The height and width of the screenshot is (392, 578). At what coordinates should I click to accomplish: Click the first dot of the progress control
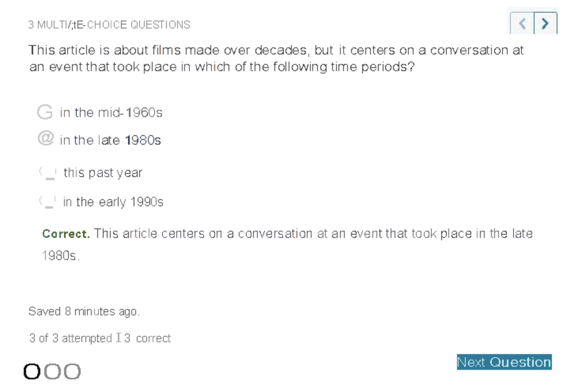pyautogui.click(x=32, y=371)
